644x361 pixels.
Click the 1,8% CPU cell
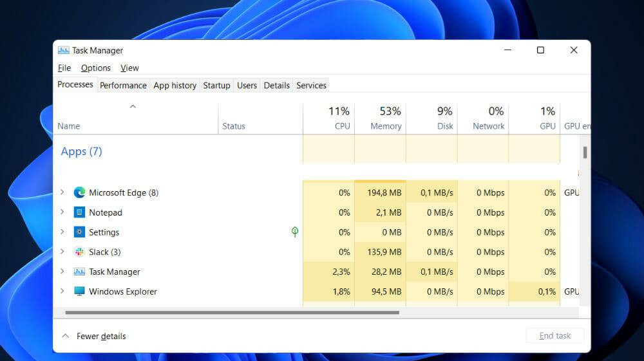329,292
